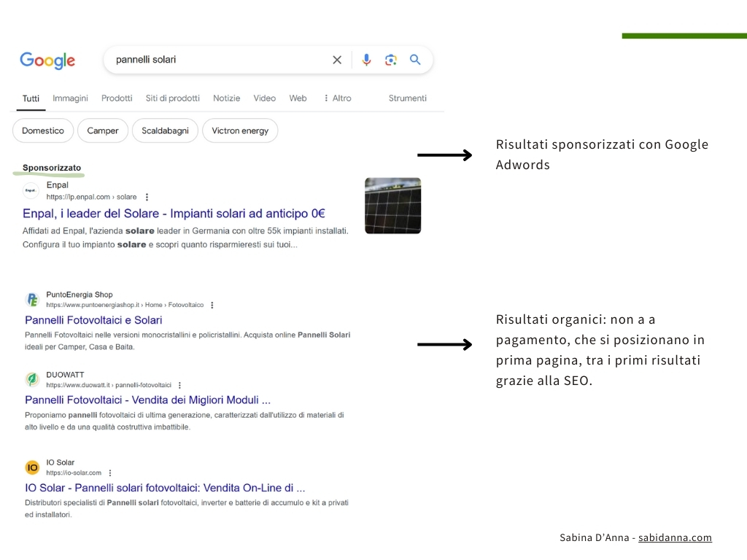Viewport: 747px width, 560px height.
Task: Apply the Domestico filter chip
Action: [43, 131]
